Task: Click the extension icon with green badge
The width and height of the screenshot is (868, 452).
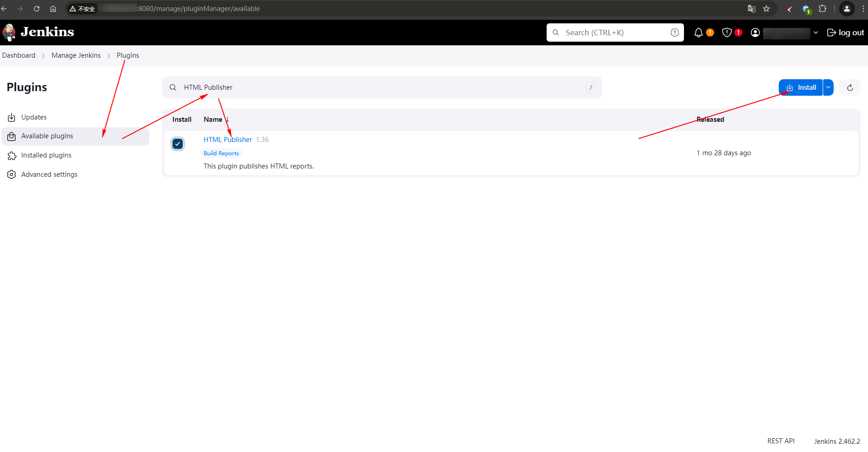Action: tap(807, 9)
